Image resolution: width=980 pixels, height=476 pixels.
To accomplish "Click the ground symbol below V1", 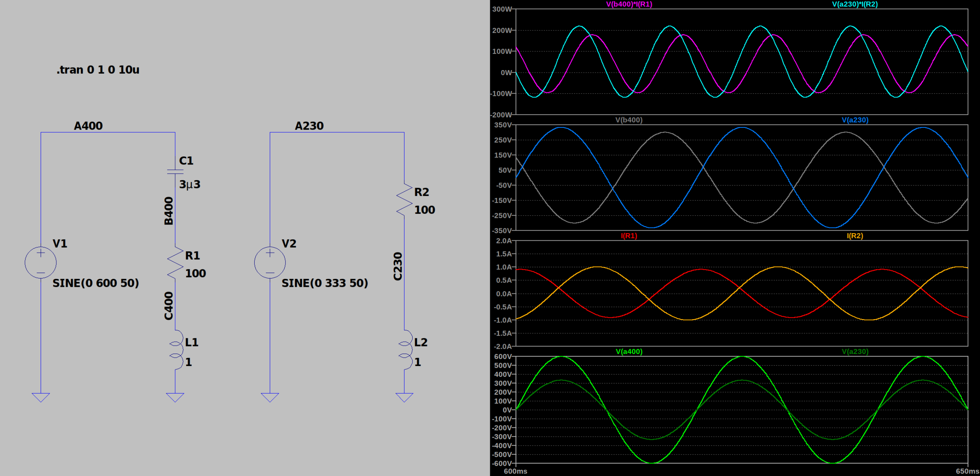I will pyautogui.click(x=41, y=397).
